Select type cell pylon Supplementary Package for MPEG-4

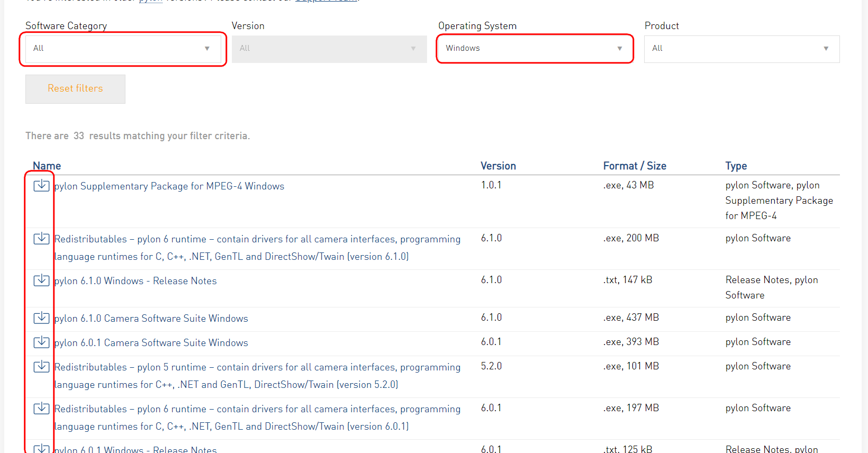(779, 201)
